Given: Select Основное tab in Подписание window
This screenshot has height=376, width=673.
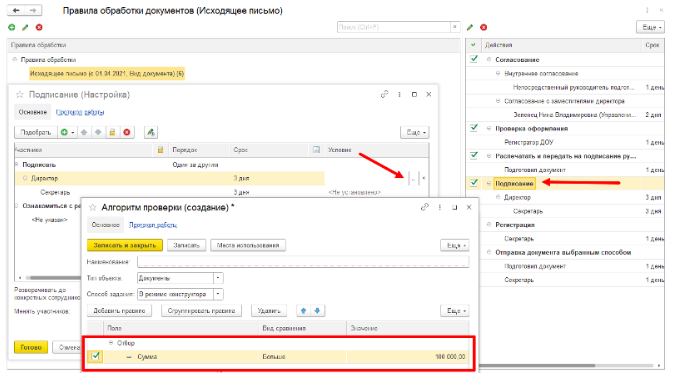Looking at the screenshot, I should [33, 112].
